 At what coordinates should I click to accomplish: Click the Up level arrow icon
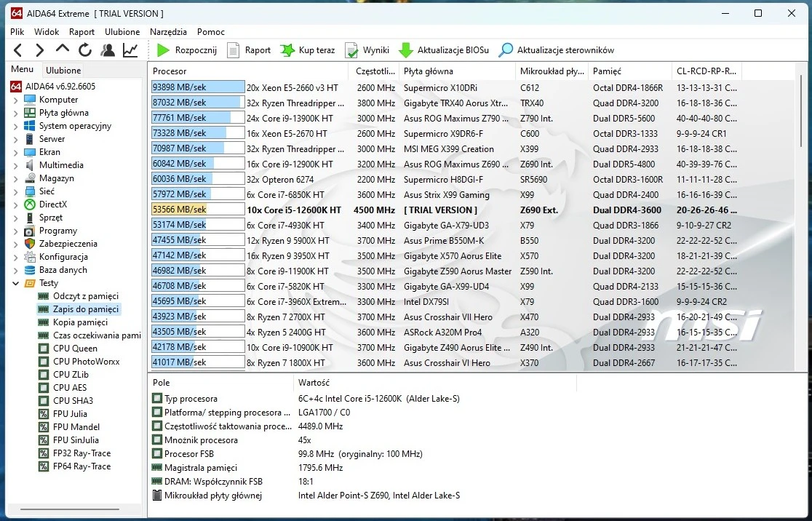63,50
